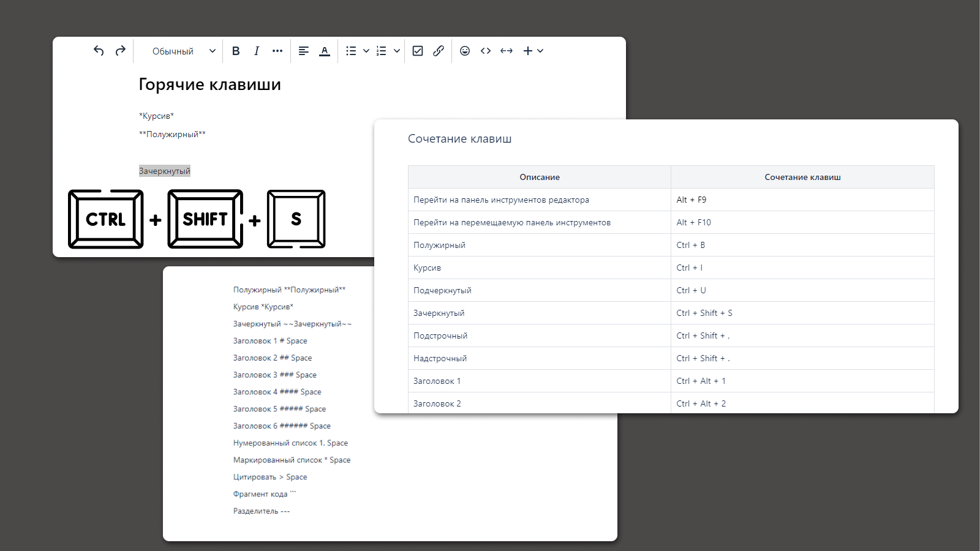Expand the bulleted list style arrow

coord(366,51)
